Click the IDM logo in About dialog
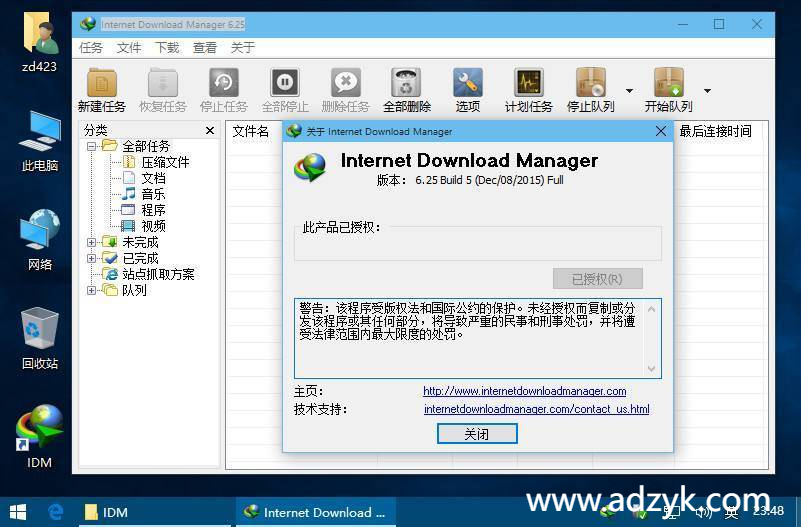 point(310,167)
